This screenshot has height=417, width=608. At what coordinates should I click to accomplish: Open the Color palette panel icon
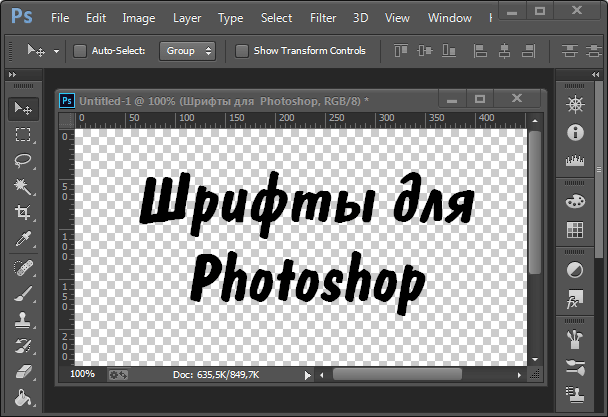click(575, 201)
